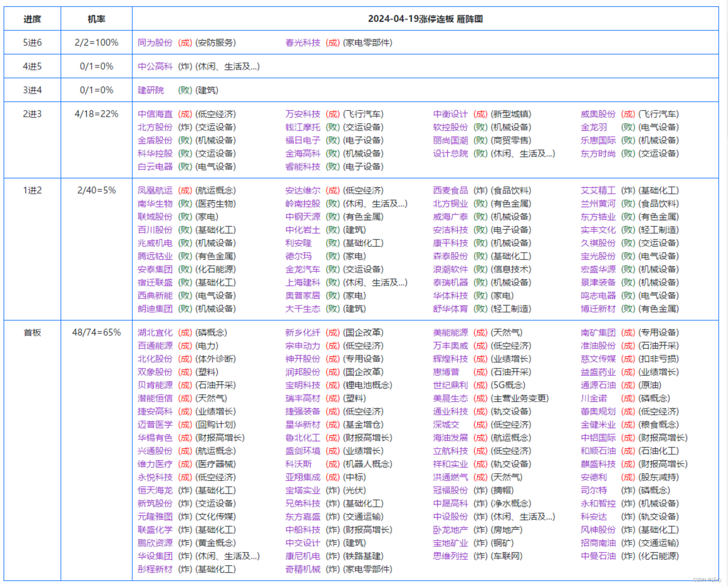Image resolution: width=728 pixels, height=586 pixels.
Task: Click the 招商南油 stock link
Action: 598,543
